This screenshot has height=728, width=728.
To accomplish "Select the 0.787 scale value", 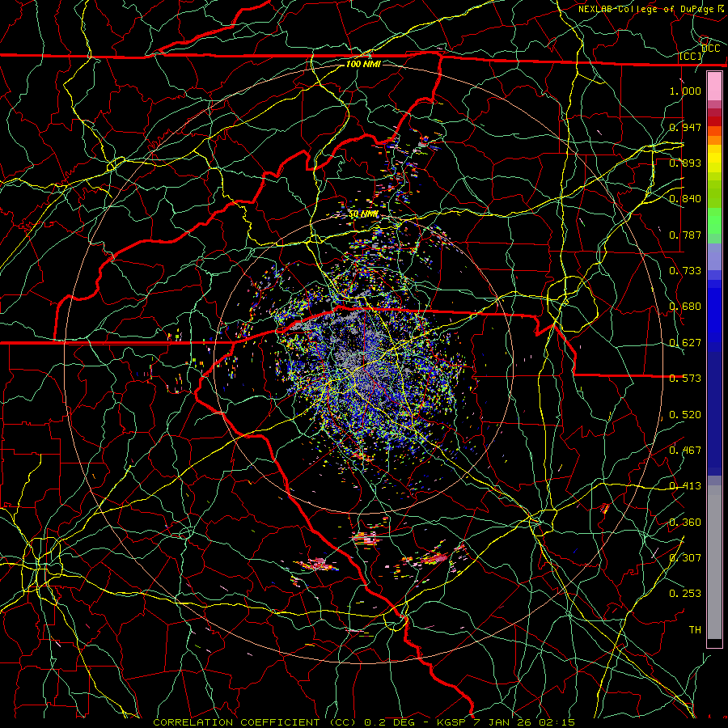I will (685, 235).
